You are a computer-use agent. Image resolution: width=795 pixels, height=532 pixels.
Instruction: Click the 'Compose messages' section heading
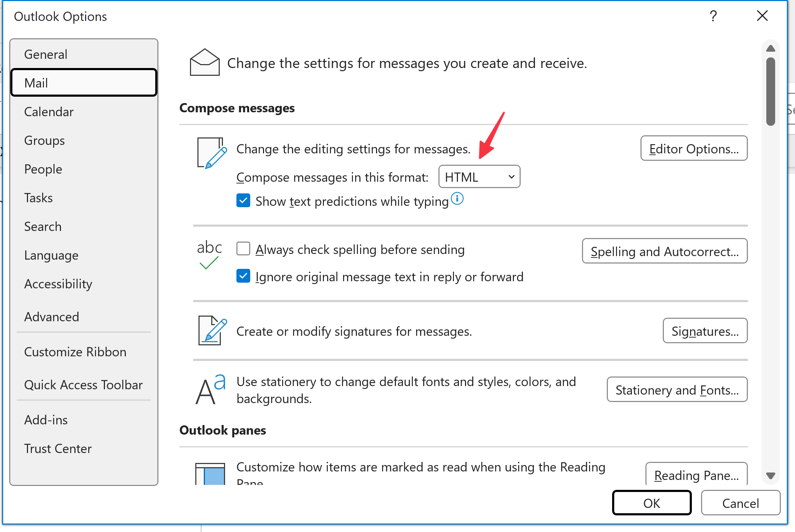[237, 108]
